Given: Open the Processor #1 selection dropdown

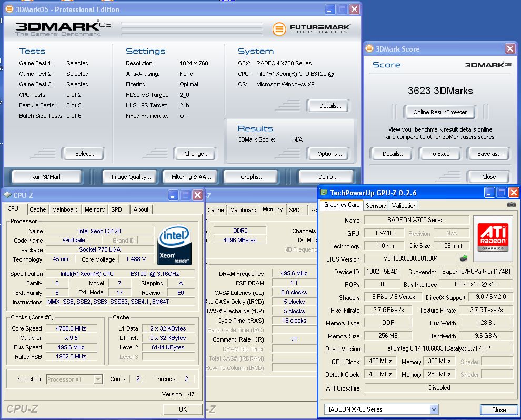Looking at the screenshot, I should pyautogui.click(x=98, y=379).
